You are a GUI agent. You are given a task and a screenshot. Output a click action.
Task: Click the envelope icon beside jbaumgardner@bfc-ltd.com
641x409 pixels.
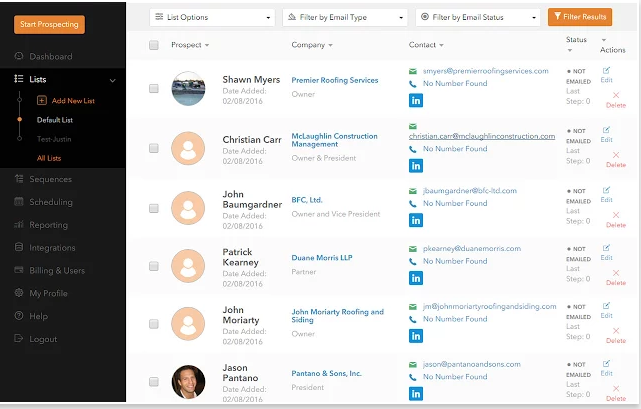413,191
